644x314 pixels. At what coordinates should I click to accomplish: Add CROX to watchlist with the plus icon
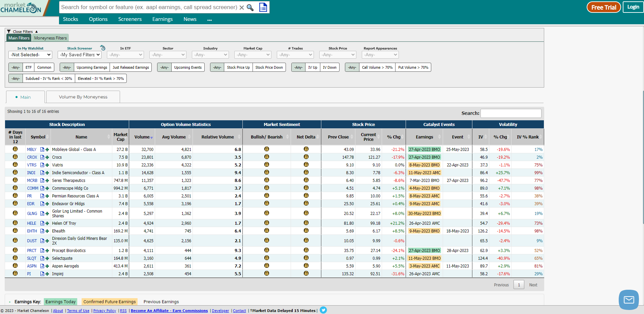(47, 157)
